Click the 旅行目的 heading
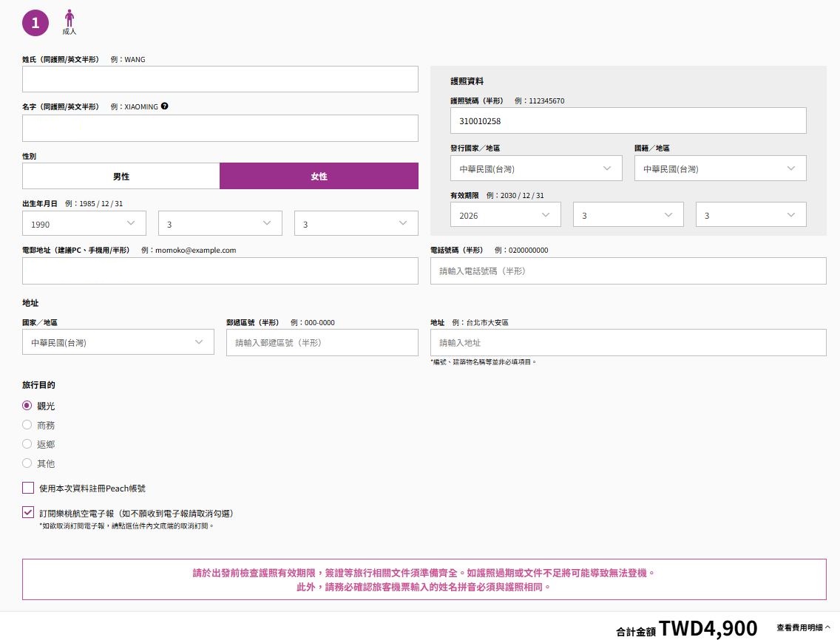This screenshot has height=640, width=840. 38,384
